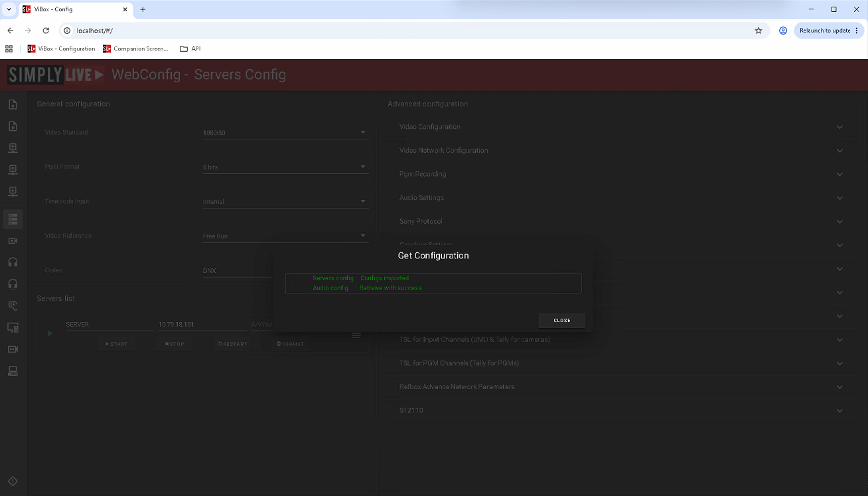Expand the ST2110 section
The height and width of the screenshot is (496, 868).
[622, 410]
